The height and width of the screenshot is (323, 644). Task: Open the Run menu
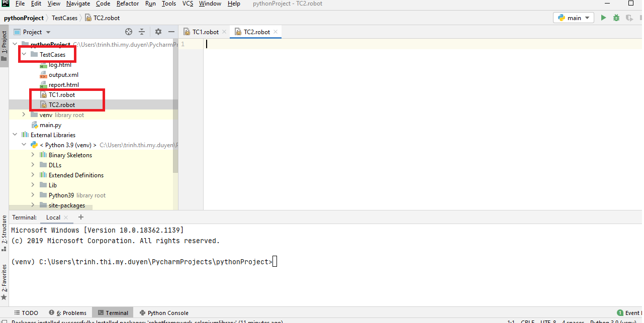coord(150,4)
